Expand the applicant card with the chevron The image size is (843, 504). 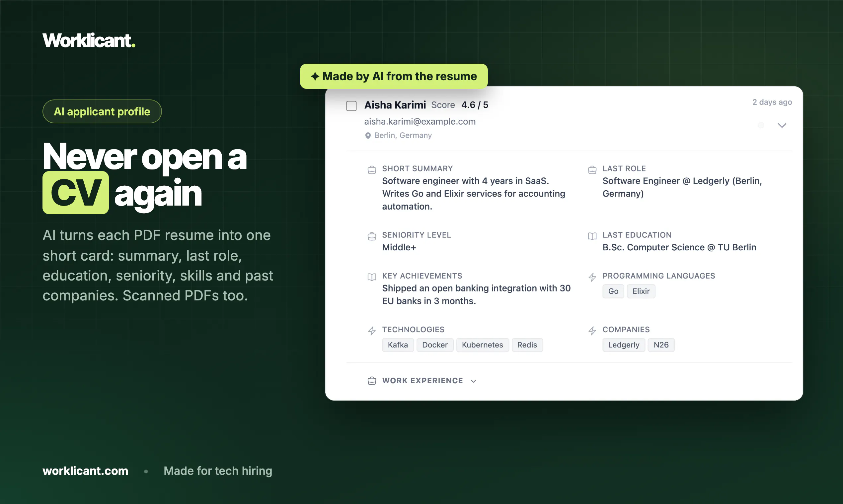782,125
